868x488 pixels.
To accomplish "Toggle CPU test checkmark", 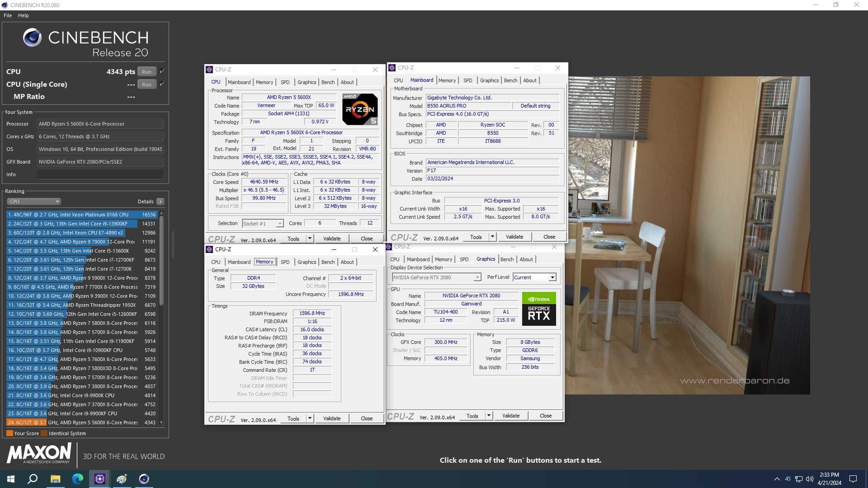I will click(162, 71).
